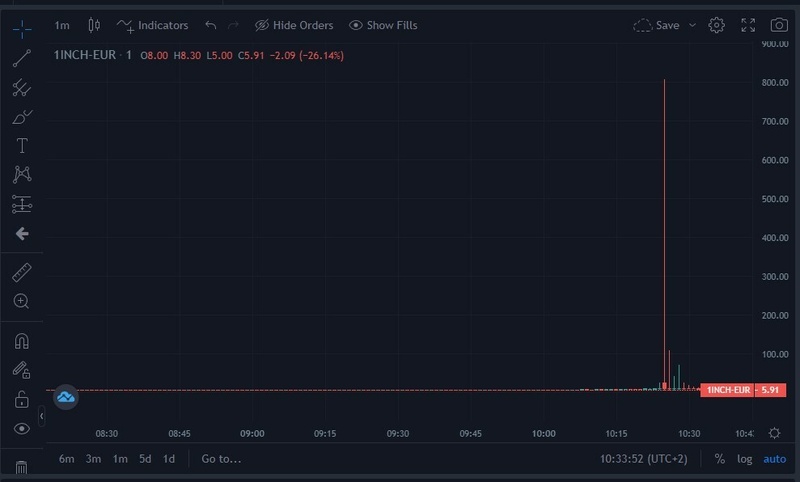Toggle auto scale mode
The image size is (800, 482).
tap(774, 459)
